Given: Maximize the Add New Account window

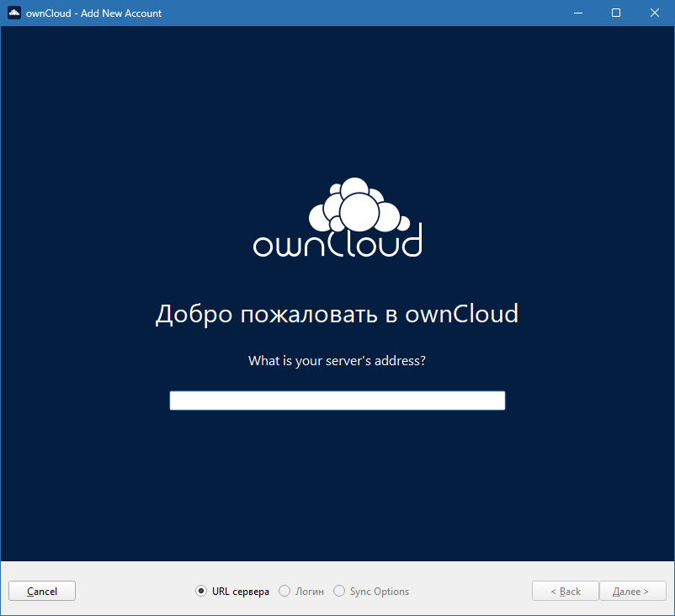Looking at the screenshot, I should pyautogui.click(x=615, y=13).
